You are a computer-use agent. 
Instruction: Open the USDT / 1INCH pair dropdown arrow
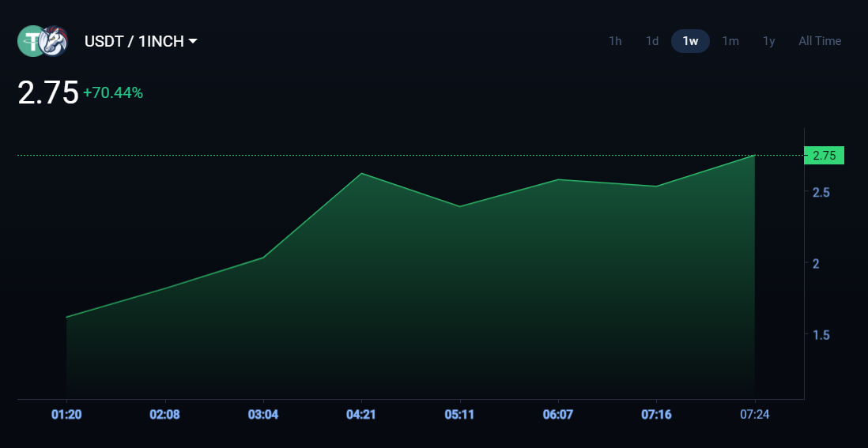pyautogui.click(x=193, y=41)
